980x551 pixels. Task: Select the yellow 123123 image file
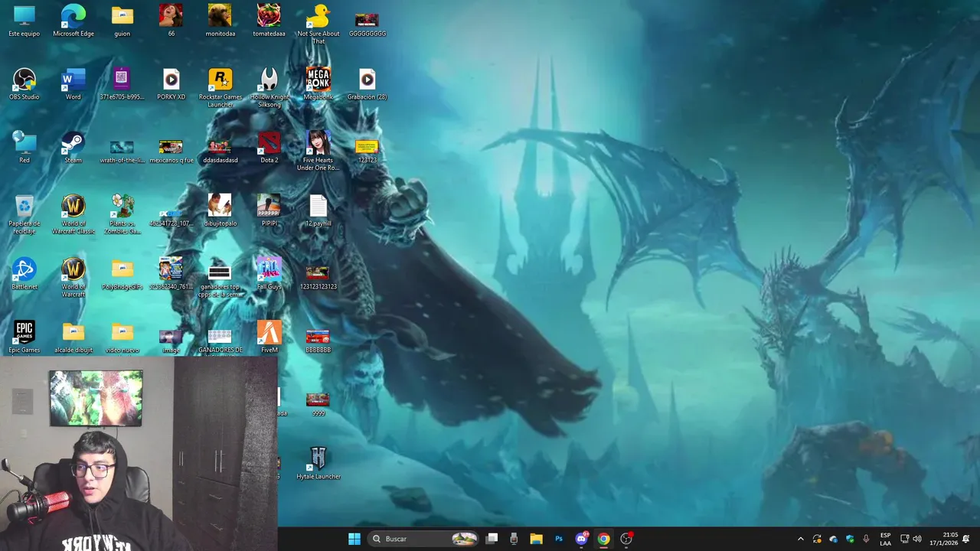[x=367, y=150]
